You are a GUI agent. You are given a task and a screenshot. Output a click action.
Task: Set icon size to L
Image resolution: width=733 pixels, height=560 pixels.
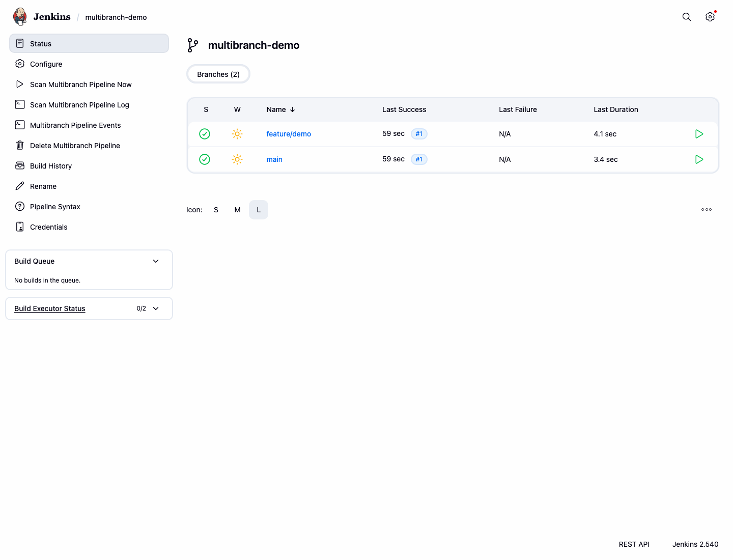[x=259, y=210]
